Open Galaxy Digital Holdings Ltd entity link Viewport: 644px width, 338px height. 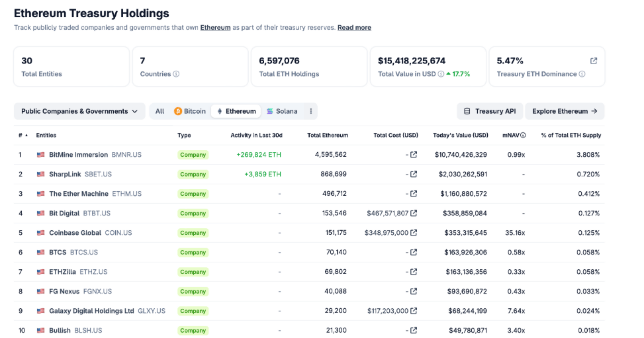[x=91, y=311]
